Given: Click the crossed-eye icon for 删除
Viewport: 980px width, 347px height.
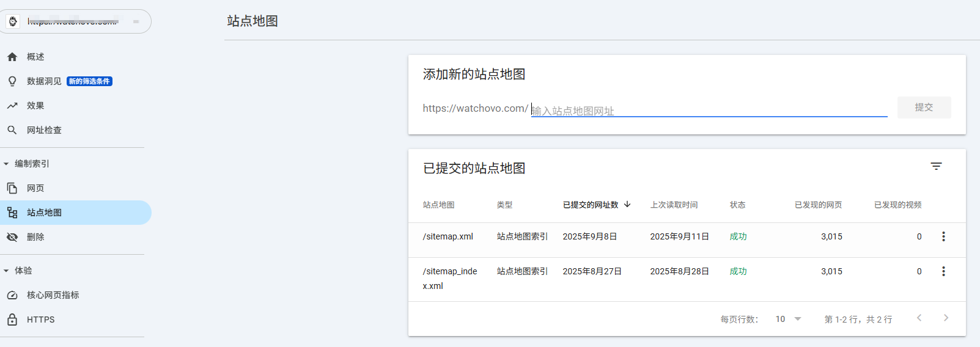Looking at the screenshot, I should pos(12,237).
